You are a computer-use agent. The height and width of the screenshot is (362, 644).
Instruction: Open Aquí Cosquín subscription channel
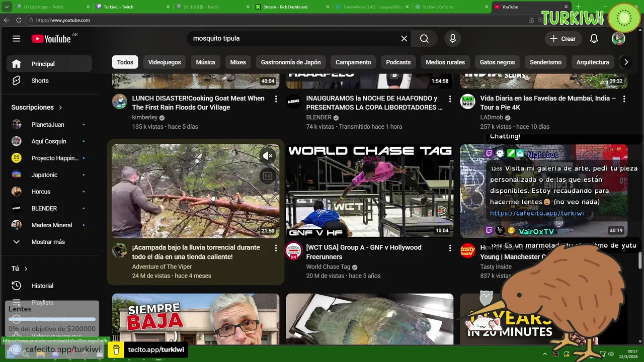pyautogui.click(x=49, y=141)
